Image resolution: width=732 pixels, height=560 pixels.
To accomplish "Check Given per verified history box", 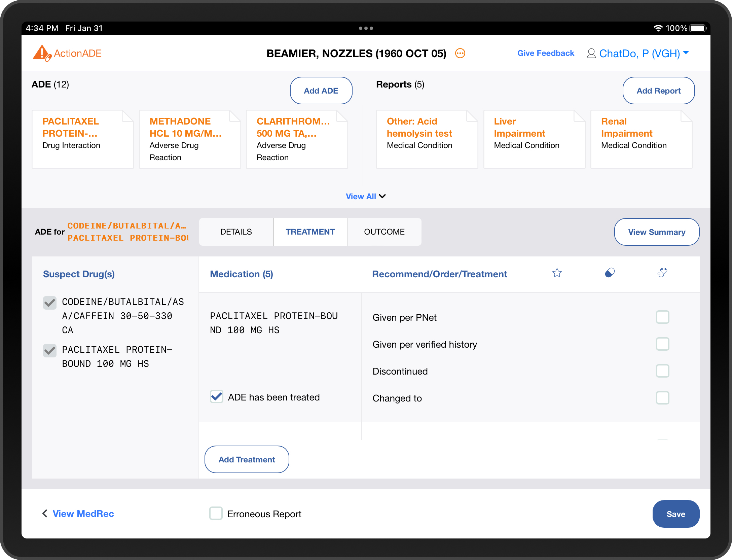I will (662, 344).
